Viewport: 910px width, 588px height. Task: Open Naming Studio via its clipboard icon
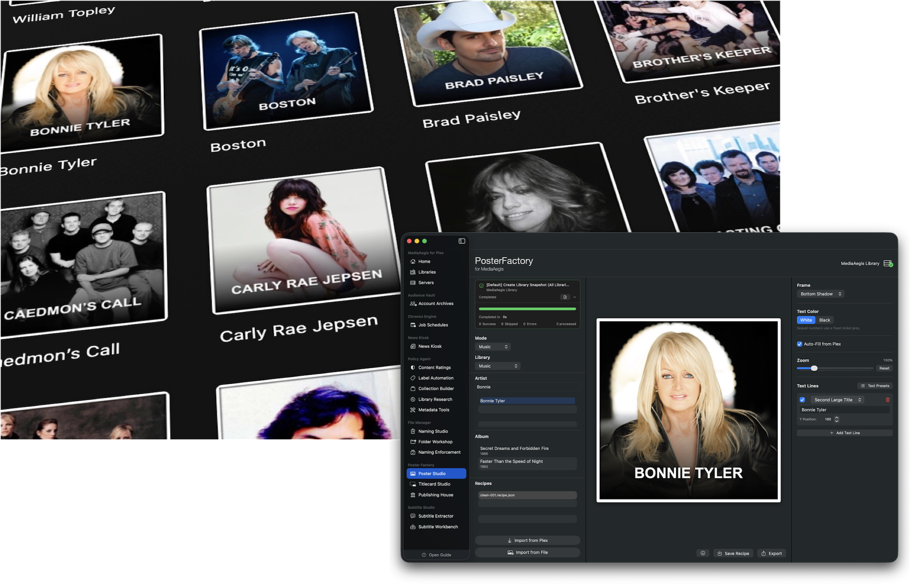413,431
